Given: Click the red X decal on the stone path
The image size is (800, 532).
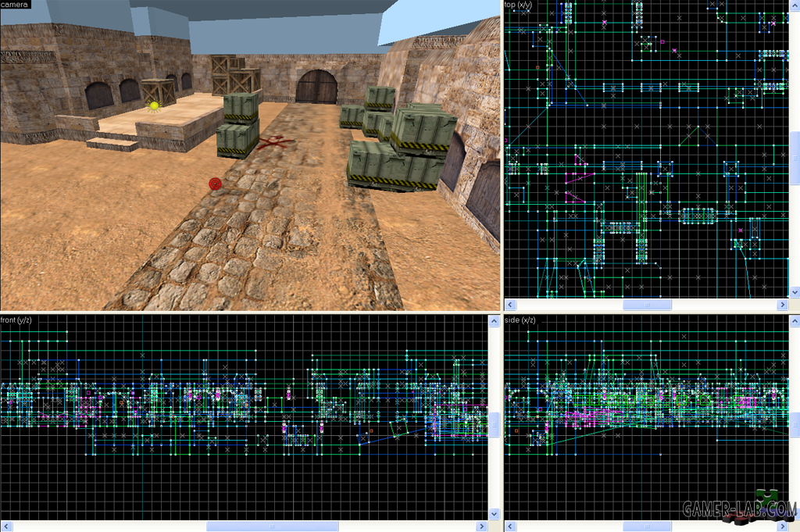Looking at the screenshot, I should coord(276,142).
